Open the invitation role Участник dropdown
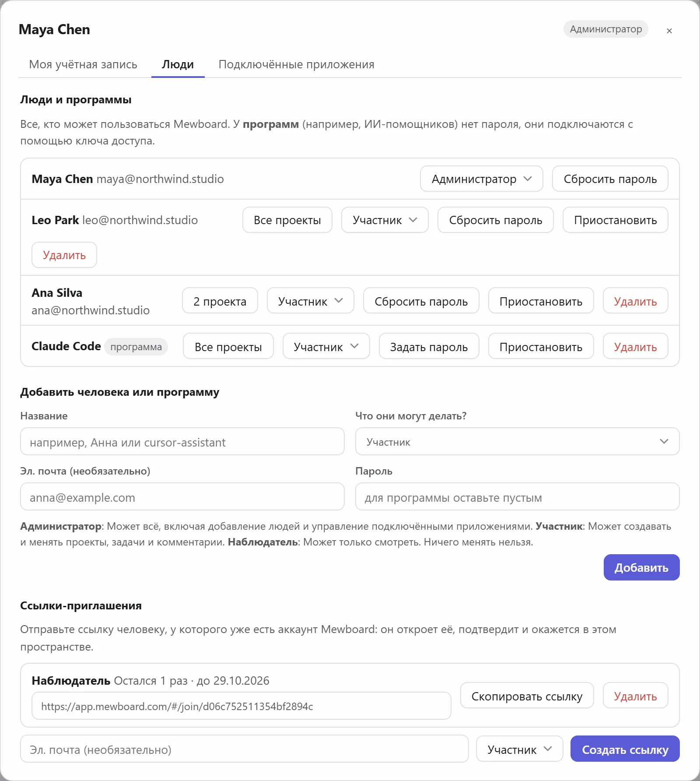The image size is (700, 781). coord(519,749)
